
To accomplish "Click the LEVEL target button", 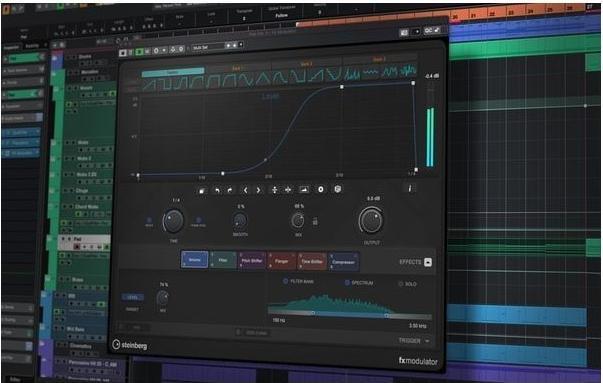I will 133,297.
